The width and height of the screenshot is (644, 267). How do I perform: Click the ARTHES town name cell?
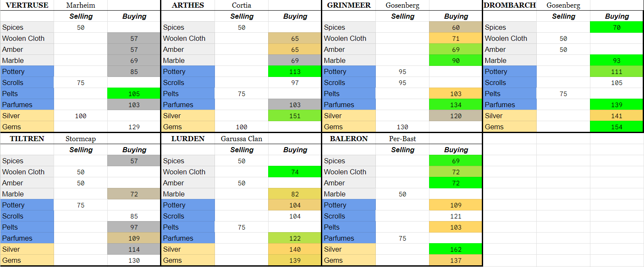pyautogui.click(x=188, y=6)
